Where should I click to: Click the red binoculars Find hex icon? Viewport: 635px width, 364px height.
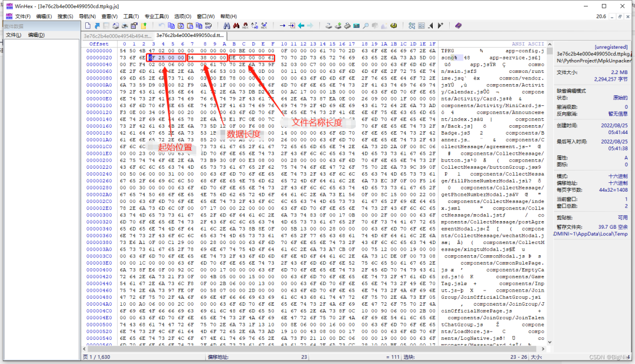236,25
